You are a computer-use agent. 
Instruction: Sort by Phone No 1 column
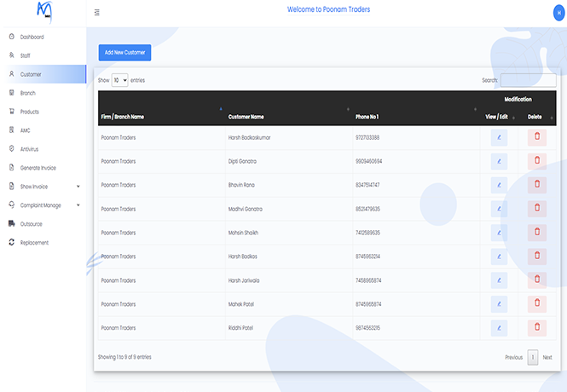coord(416,117)
